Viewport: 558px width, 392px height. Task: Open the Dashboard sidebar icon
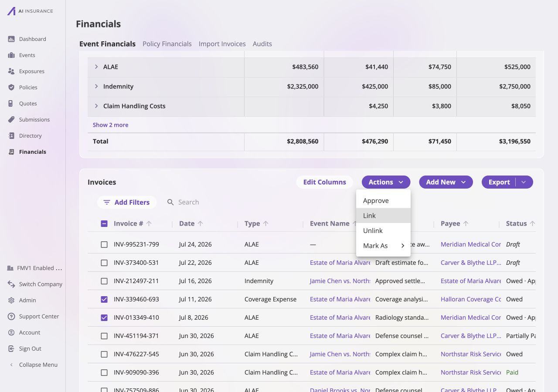11,39
